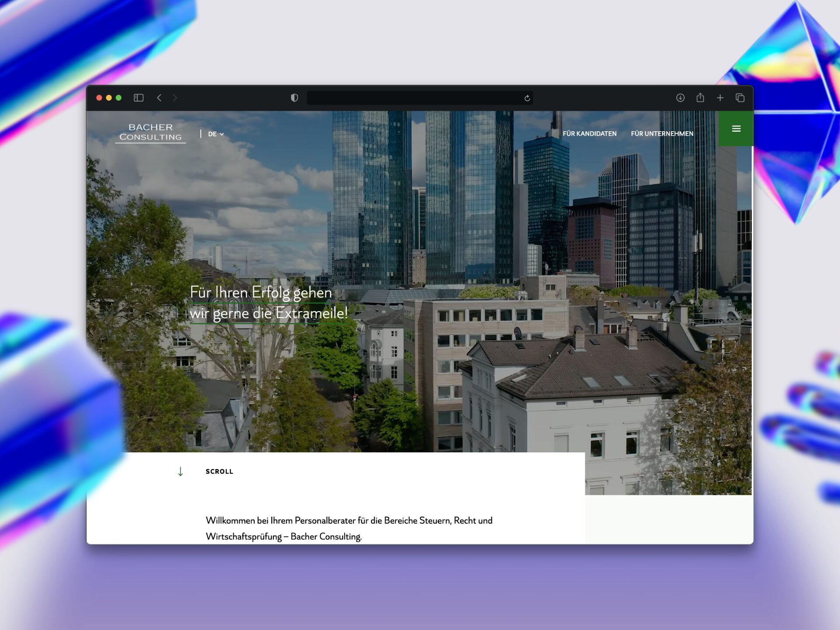Open a new browser tab

click(x=720, y=98)
